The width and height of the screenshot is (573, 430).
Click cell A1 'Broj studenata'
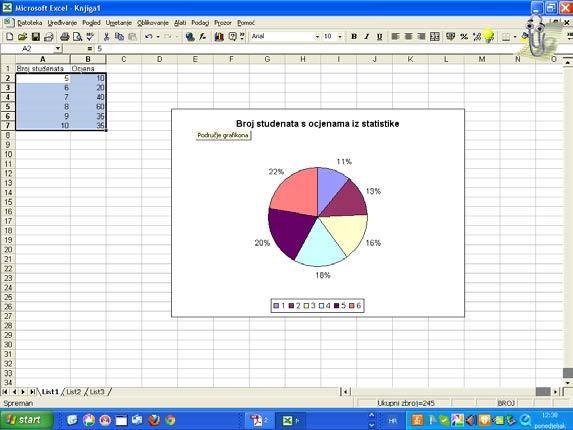pyautogui.click(x=43, y=68)
